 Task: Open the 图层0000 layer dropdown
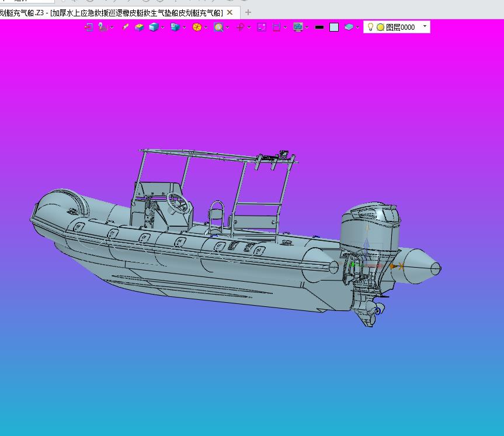pos(425,26)
